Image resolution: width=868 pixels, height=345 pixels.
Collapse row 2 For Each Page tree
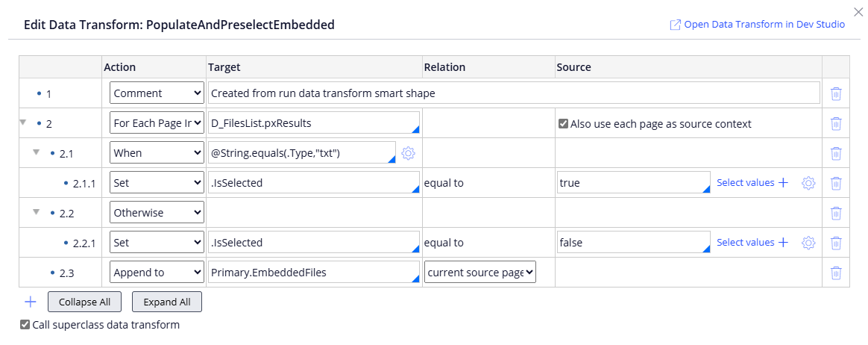pos(22,122)
